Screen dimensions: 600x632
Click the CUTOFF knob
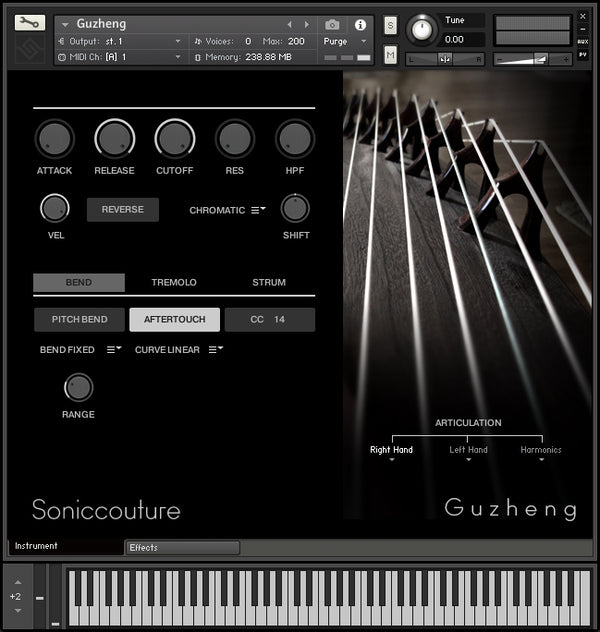(x=174, y=139)
